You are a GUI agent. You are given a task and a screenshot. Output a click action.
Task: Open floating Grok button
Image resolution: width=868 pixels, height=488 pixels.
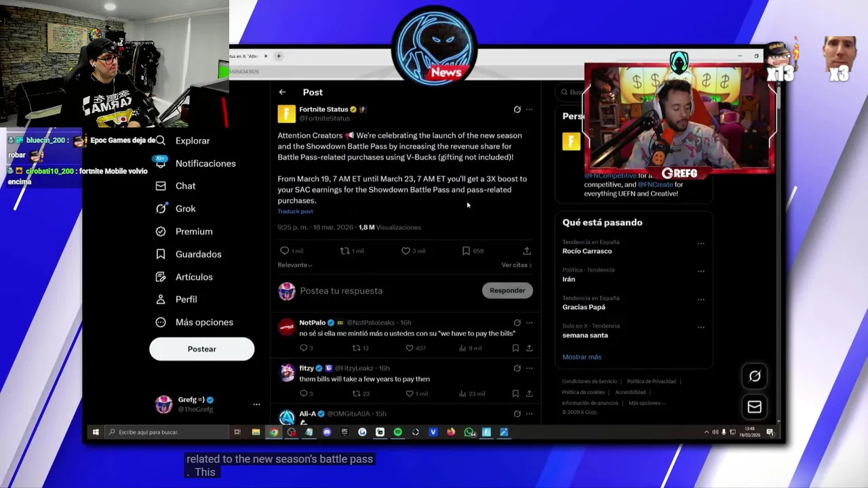pos(755,376)
